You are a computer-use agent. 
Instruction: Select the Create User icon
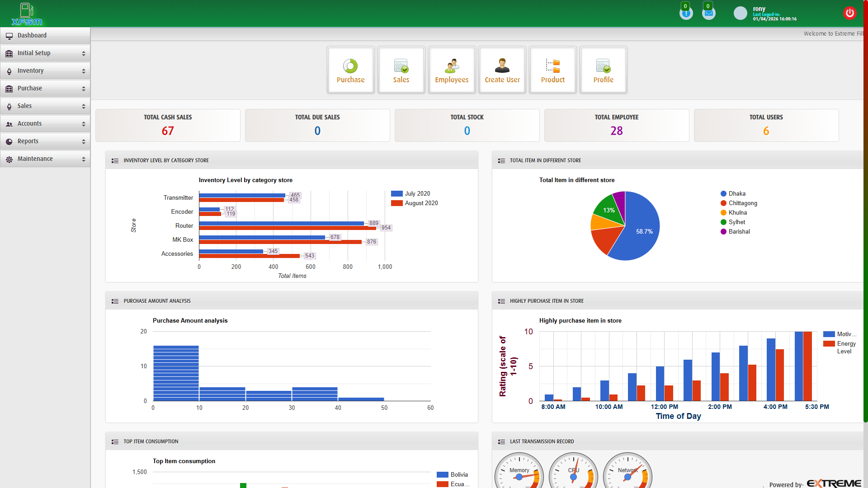click(x=502, y=70)
